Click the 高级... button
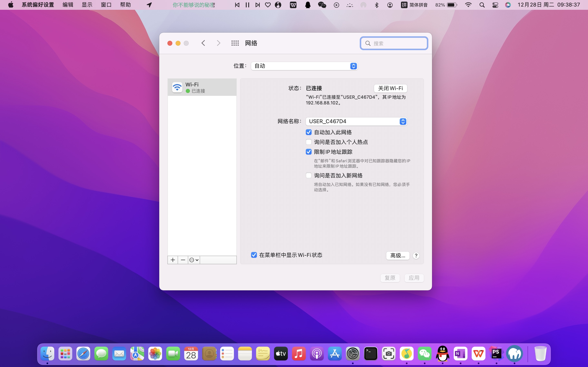The width and height of the screenshot is (588, 367). (x=398, y=256)
